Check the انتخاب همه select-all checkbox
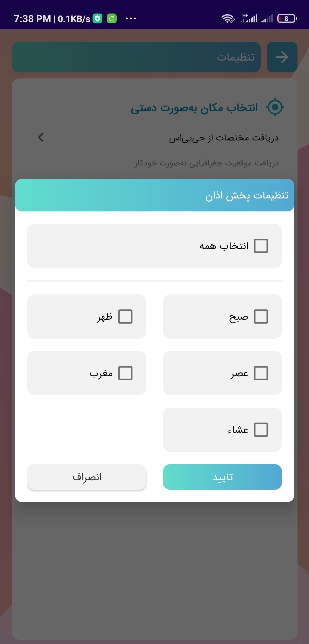The width and height of the screenshot is (309, 644). pos(261,246)
